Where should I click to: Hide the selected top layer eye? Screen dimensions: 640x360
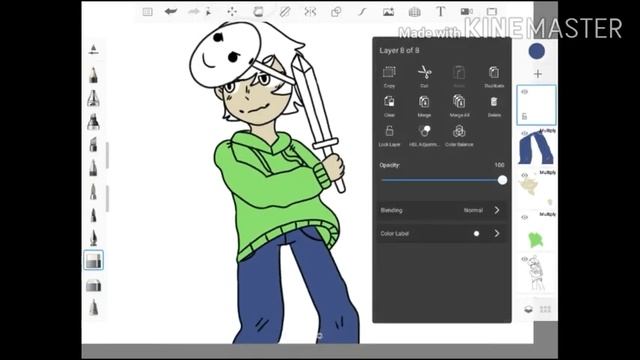coord(524,92)
